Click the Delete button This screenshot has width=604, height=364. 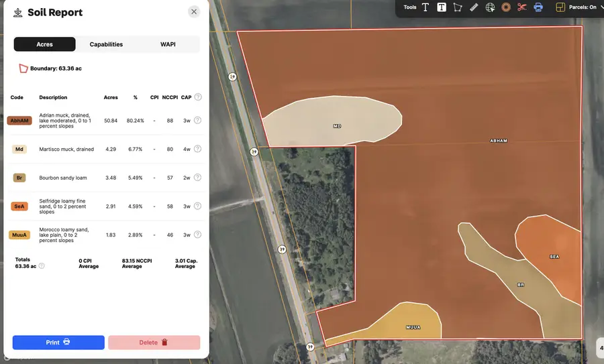tap(154, 343)
